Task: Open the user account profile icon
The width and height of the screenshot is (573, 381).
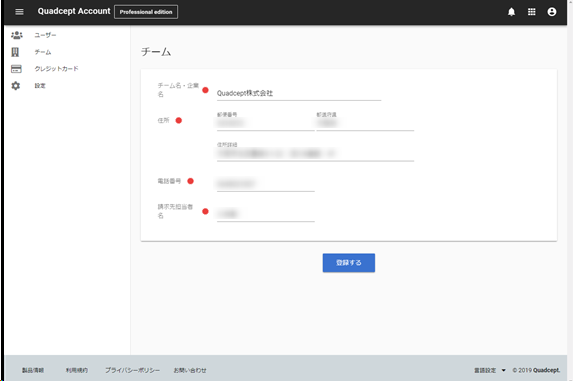Action: coord(552,12)
